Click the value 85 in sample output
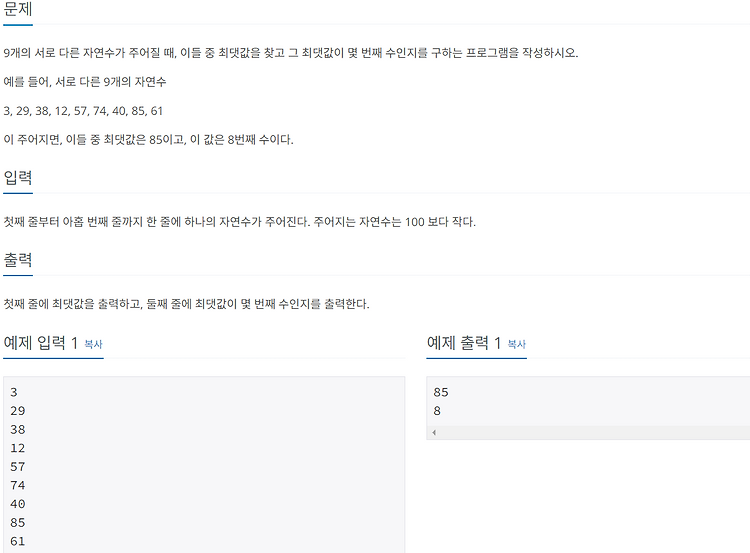The width and height of the screenshot is (750, 553). click(x=441, y=392)
